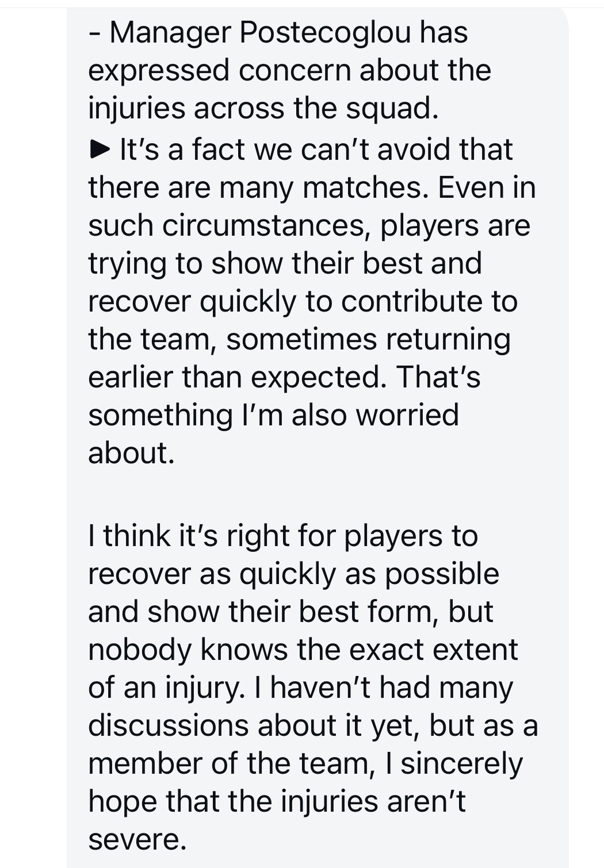The image size is (604, 868).
Task: Tap the word "Postecoglou" in the first line
Action: tap(325, 33)
